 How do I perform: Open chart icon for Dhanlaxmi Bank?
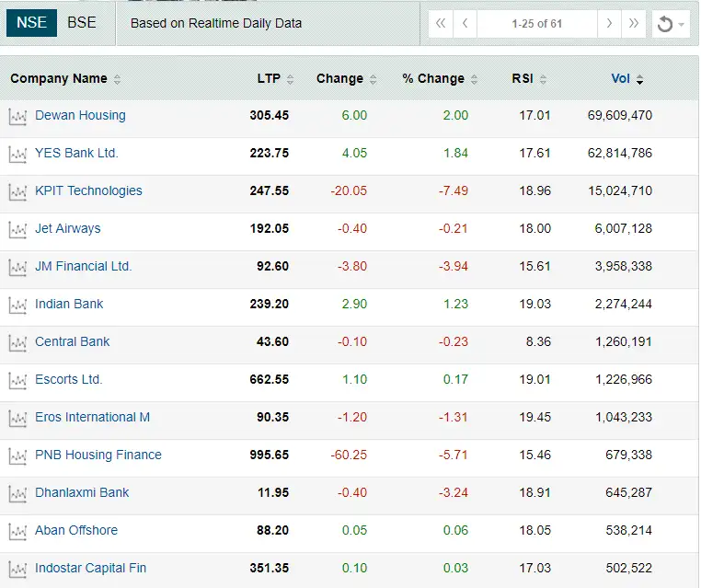click(17, 493)
